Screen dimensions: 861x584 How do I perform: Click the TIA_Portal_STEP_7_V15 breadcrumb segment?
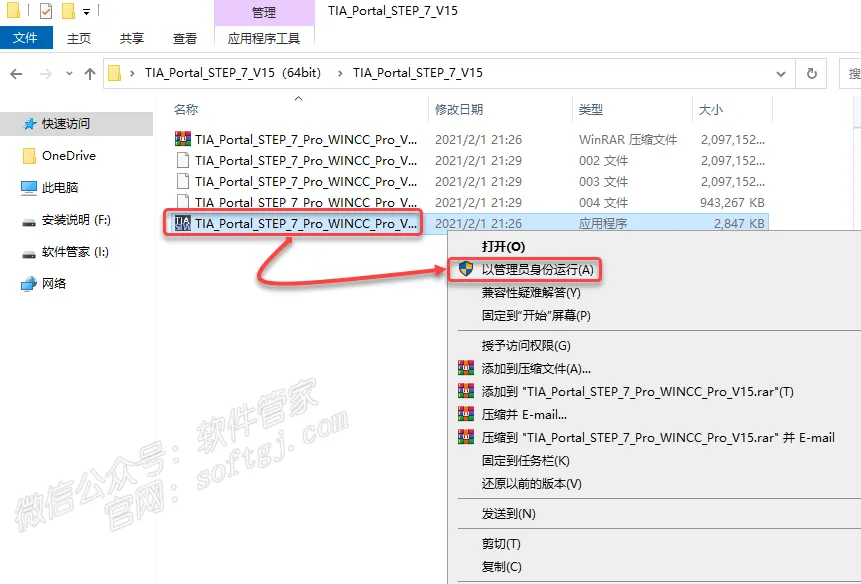point(418,73)
